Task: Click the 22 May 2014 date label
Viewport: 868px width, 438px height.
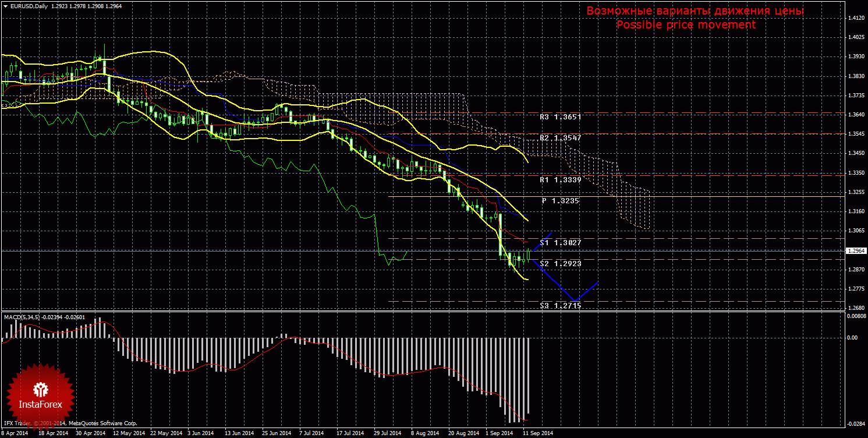Action: (x=166, y=433)
